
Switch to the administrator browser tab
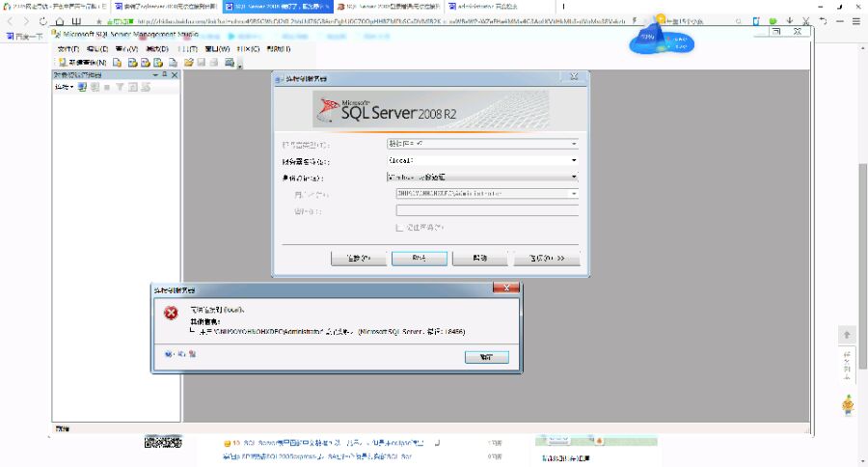click(x=500, y=7)
